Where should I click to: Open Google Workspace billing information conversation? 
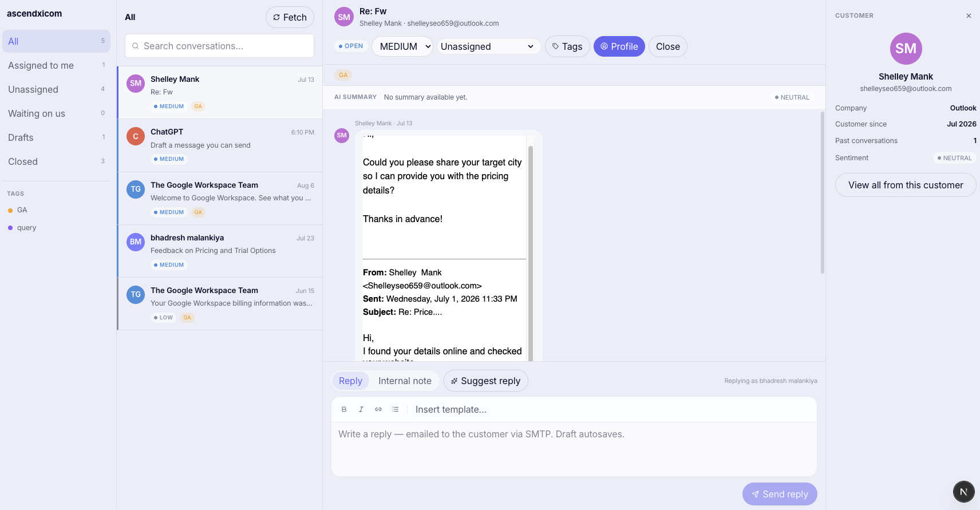point(220,304)
